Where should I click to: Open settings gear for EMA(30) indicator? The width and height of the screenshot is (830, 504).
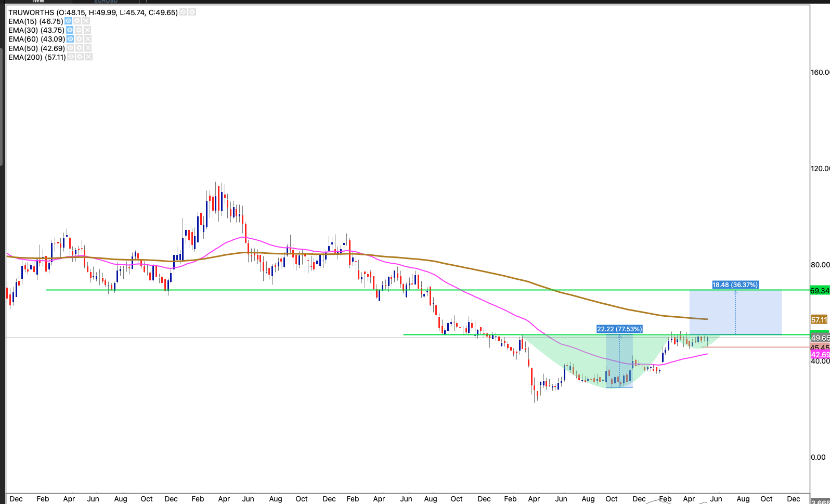click(79, 30)
